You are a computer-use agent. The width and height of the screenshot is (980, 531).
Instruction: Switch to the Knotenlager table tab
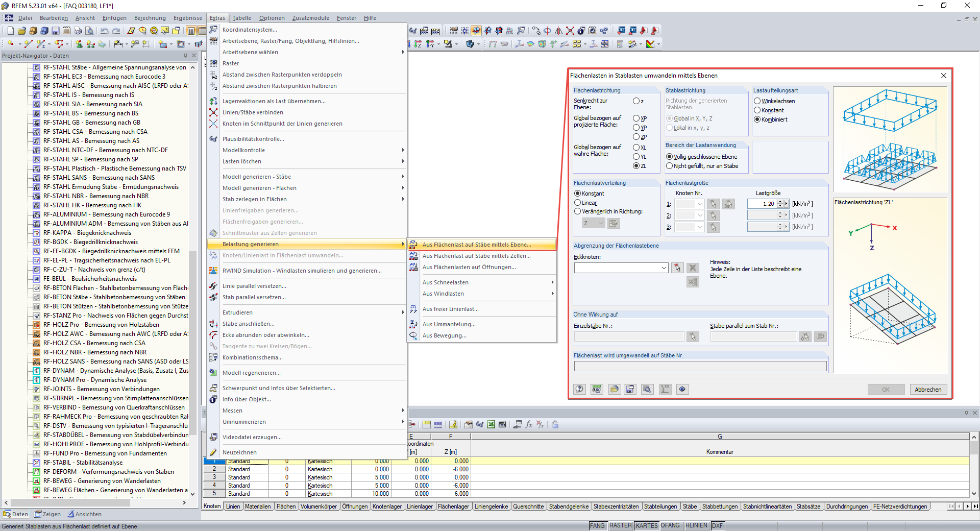(x=387, y=506)
